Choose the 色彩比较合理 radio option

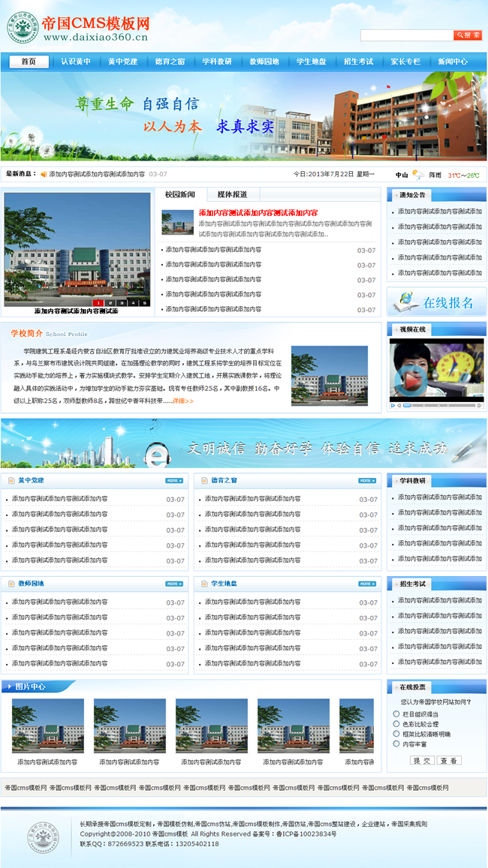(x=396, y=724)
